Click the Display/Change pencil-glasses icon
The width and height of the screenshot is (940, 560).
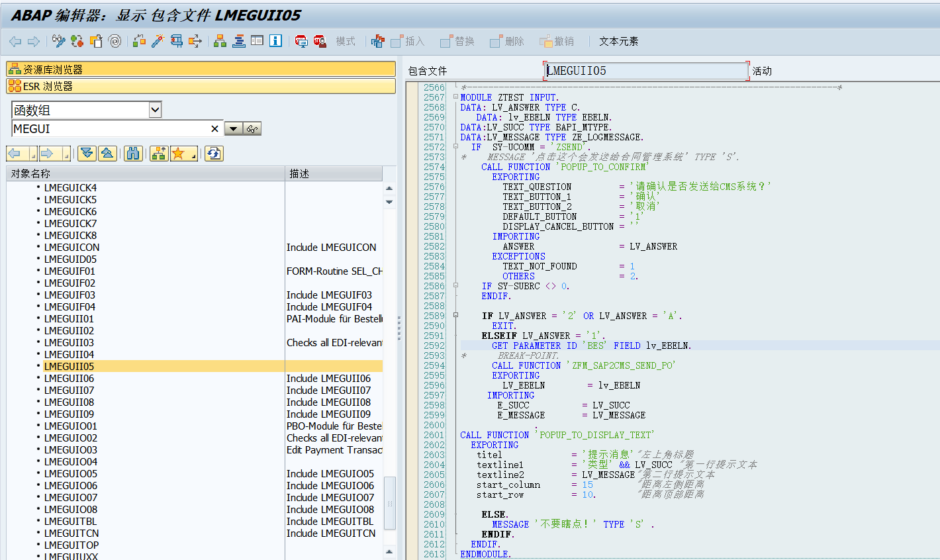58,41
